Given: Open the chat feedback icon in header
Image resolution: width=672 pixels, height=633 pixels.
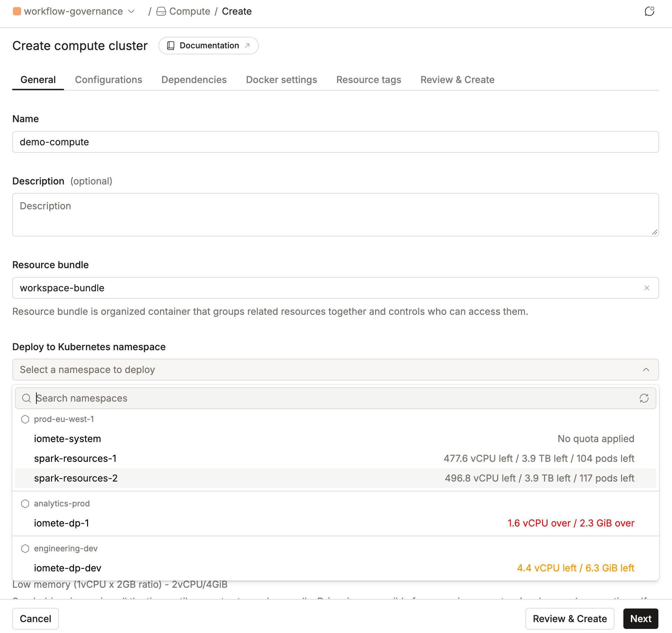Looking at the screenshot, I should 649,11.
